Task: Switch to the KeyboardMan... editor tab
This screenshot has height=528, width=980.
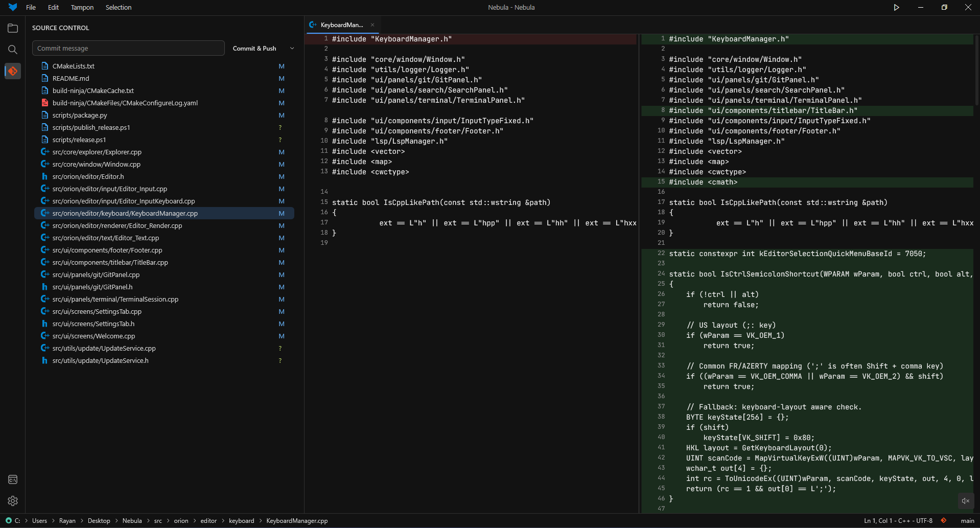Action: click(x=341, y=25)
